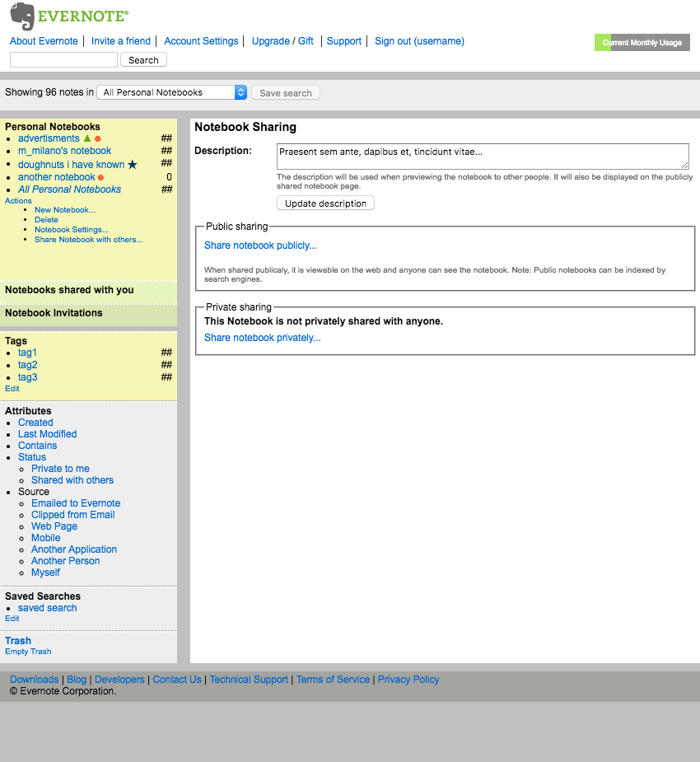Click the star icon next to doughnuts i have known
The width and height of the screenshot is (700, 762).
(132, 165)
